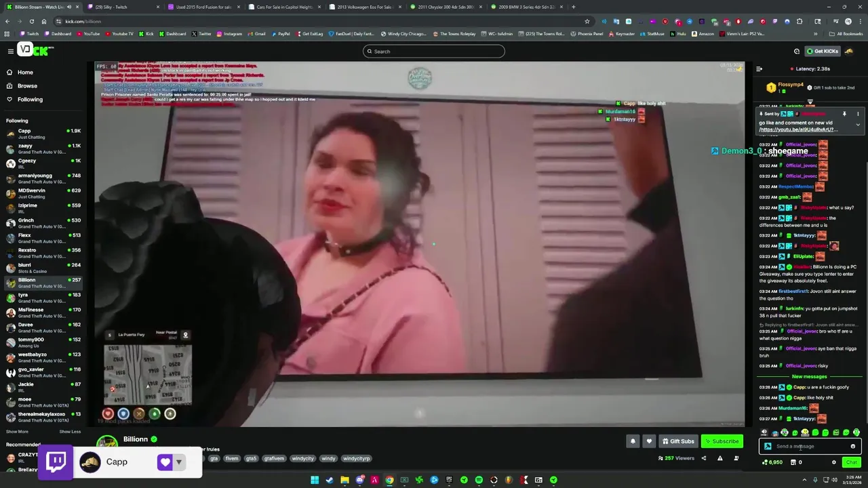Viewport: 868px width, 488px height.
Task: Open the Kick search field
Action: (x=433, y=51)
